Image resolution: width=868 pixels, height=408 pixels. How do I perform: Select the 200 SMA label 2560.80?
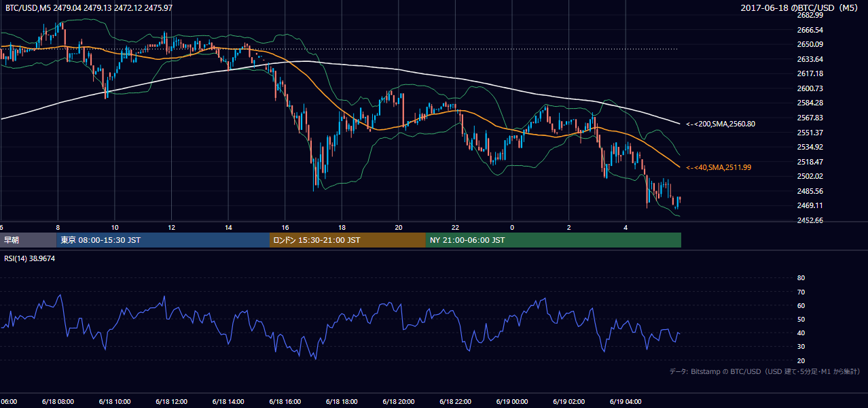(x=721, y=124)
